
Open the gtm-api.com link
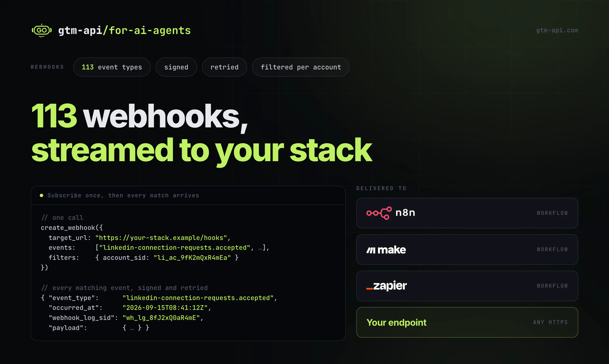(557, 30)
